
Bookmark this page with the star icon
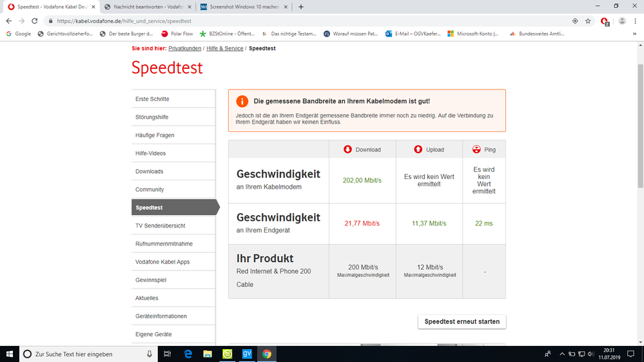pos(588,21)
